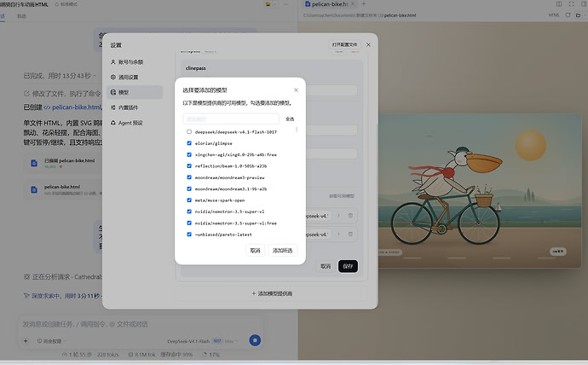Click the Agent 预设 icon
The height and width of the screenshot is (365, 588).
pyautogui.click(x=112, y=123)
